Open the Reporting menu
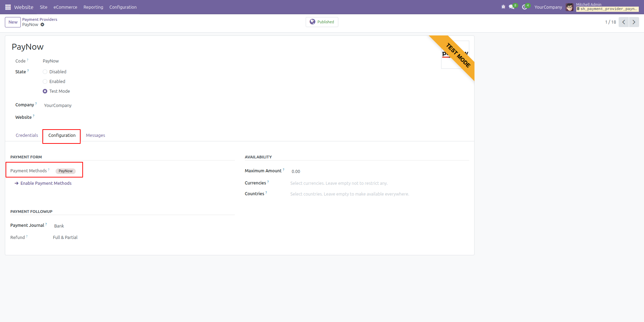 click(93, 7)
